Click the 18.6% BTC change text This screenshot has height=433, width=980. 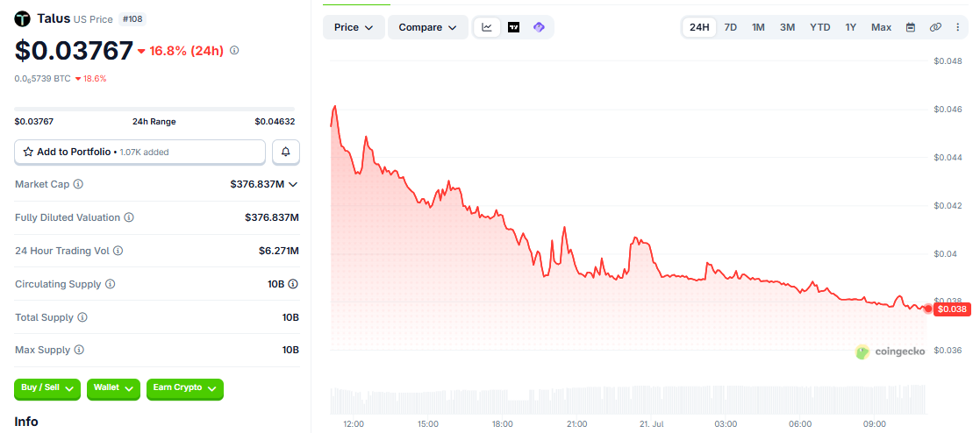95,79
